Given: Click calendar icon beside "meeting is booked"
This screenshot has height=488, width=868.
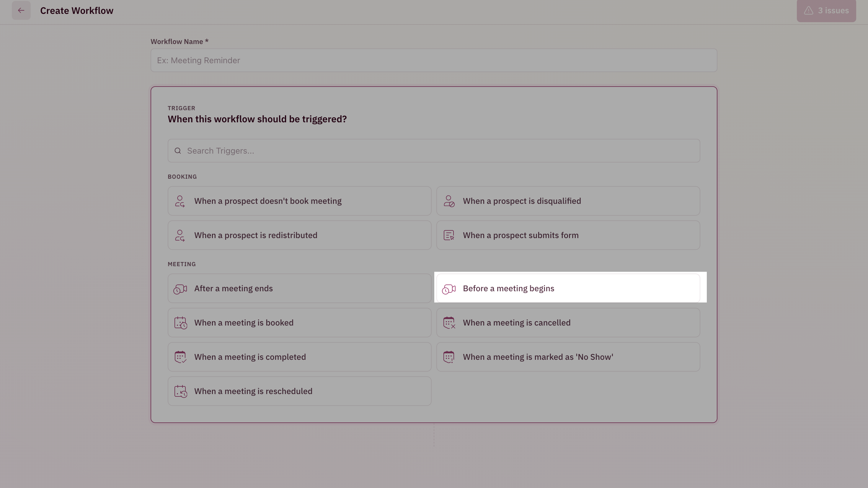Looking at the screenshot, I should click(181, 323).
